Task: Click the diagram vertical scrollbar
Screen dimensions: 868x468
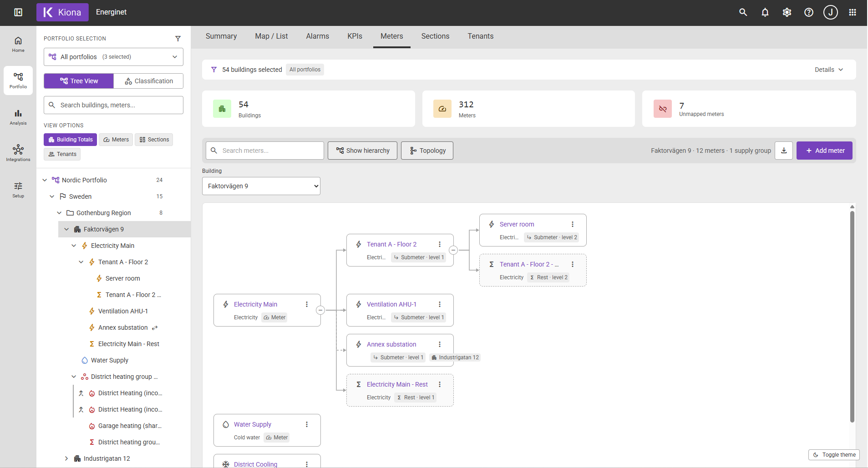Action: 852,316
